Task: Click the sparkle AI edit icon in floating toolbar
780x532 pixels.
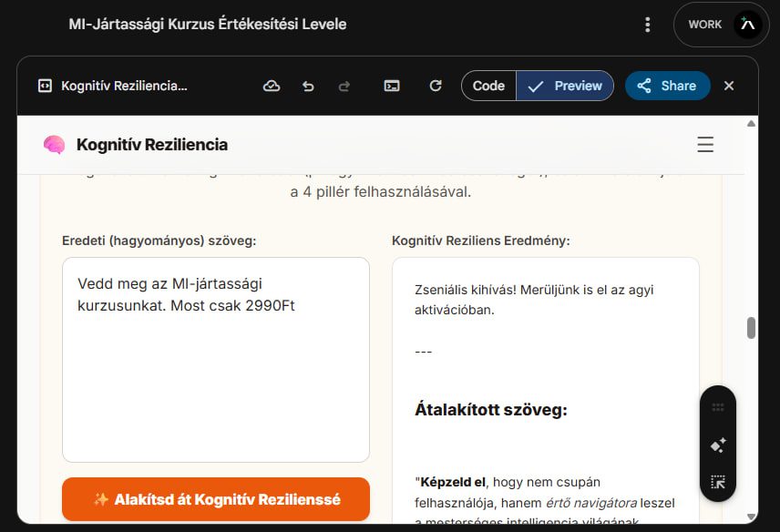Action: tap(718, 445)
